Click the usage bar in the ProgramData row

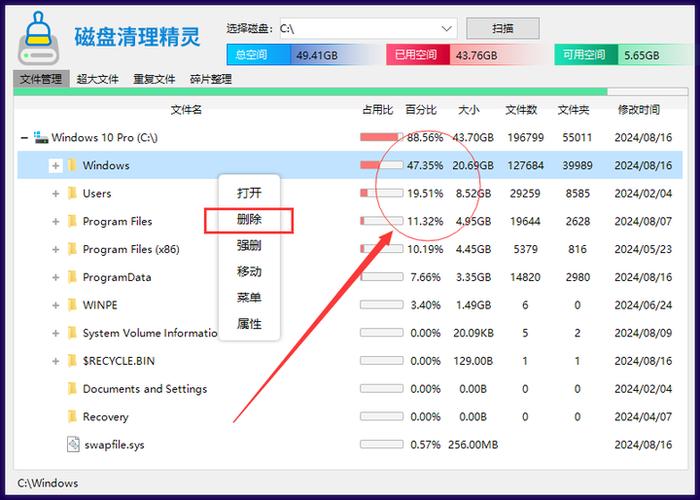(382, 277)
